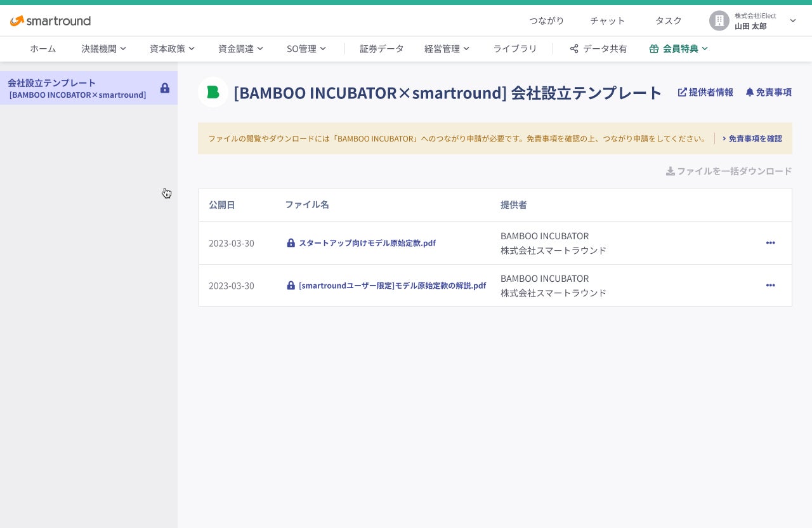Viewport: 812px width, 528px height.
Task: Click provider cell of モデル原始定款の解説.pdf row
Action: [x=553, y=286]
